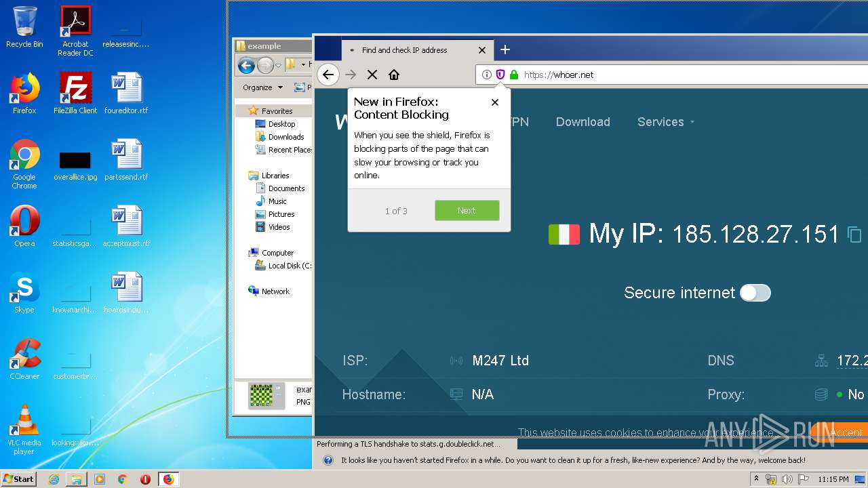This screenshot has width=868, height=488.
Task: Go back in Explorer window
Action: (246, 66)
